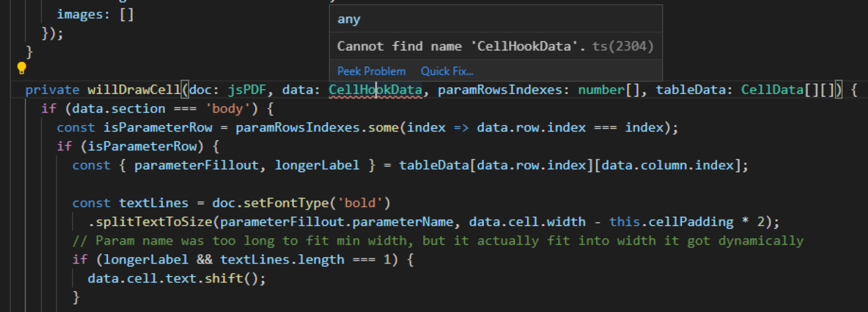
Task: Click the error message text in tooltip
Action: click(x=462, y=46)
